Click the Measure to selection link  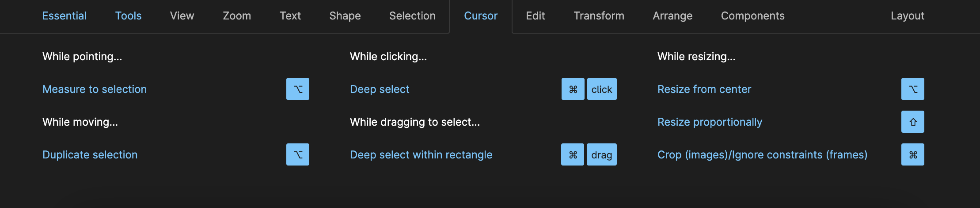click(95, 89)
